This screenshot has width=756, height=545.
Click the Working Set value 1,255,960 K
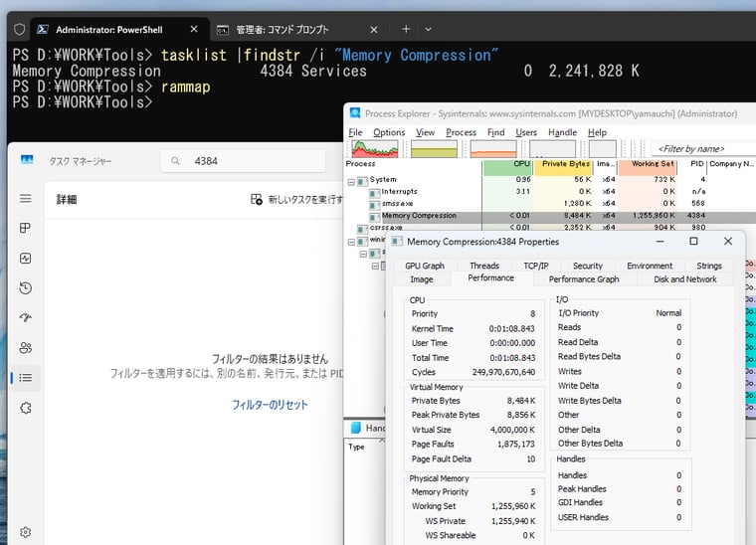click(x=513, y=506)
